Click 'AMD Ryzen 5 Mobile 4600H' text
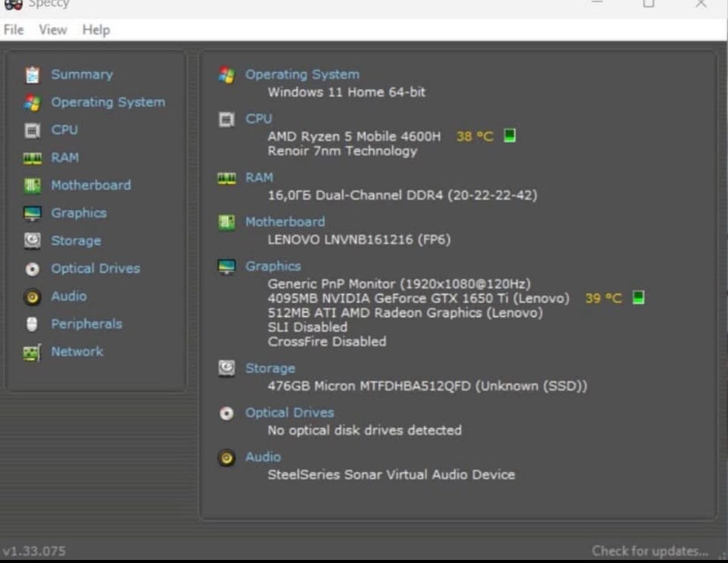The width and height of the screenshot is (728, 563). click(x=354, y=136)
